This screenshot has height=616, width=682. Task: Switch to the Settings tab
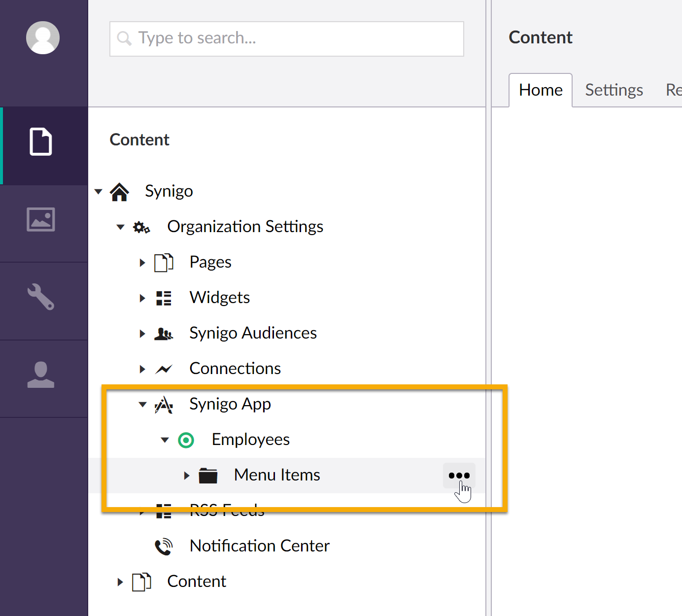pyautogui.click(x=614, y=90)
